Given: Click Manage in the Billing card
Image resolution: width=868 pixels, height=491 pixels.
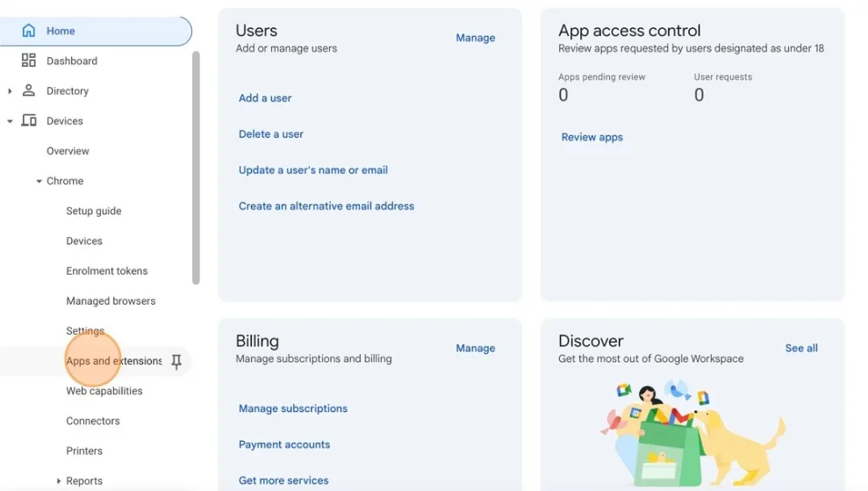Looking at the screenshot, I should pos(476,348).
